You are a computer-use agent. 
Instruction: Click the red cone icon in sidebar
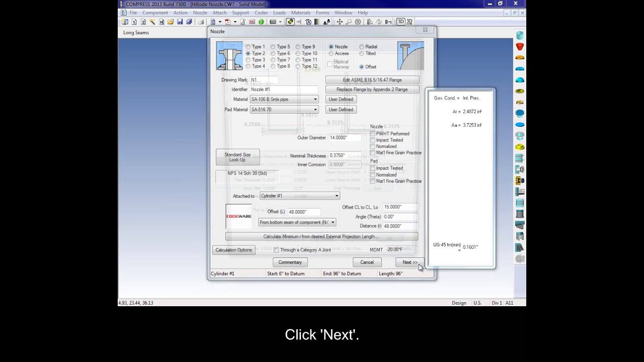click(520, 46)
